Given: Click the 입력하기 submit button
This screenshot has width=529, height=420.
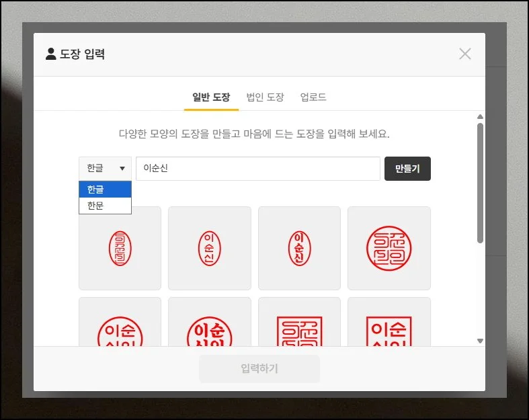Looking at the screenshot, I should (259, 368).
